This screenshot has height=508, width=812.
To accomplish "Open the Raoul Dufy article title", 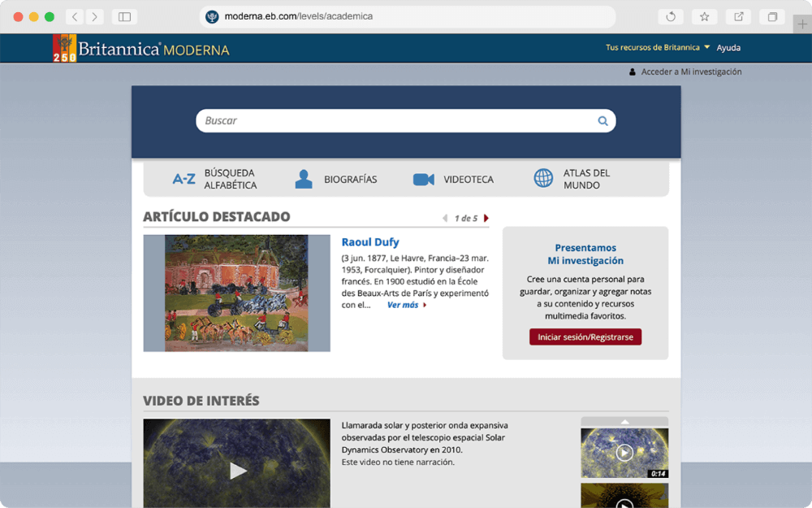I will click(370, 242).
